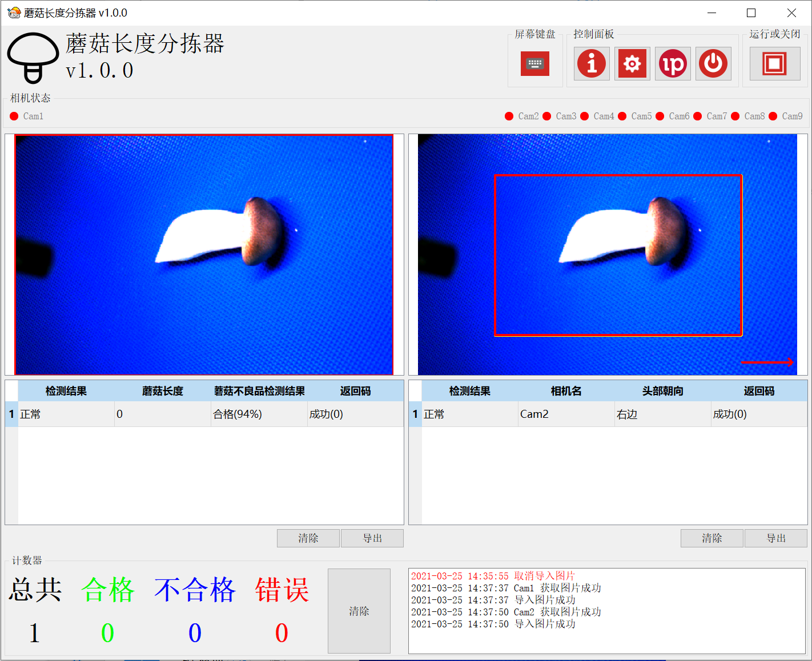Click the 头部朝向 column header
812x661 pixels.
point(662,391)
